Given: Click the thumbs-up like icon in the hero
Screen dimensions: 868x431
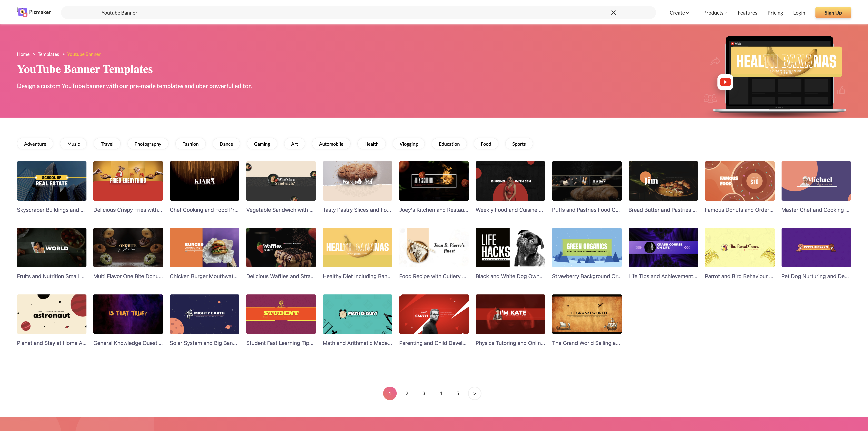Looking at the screenshot, I should pos(841,90).
